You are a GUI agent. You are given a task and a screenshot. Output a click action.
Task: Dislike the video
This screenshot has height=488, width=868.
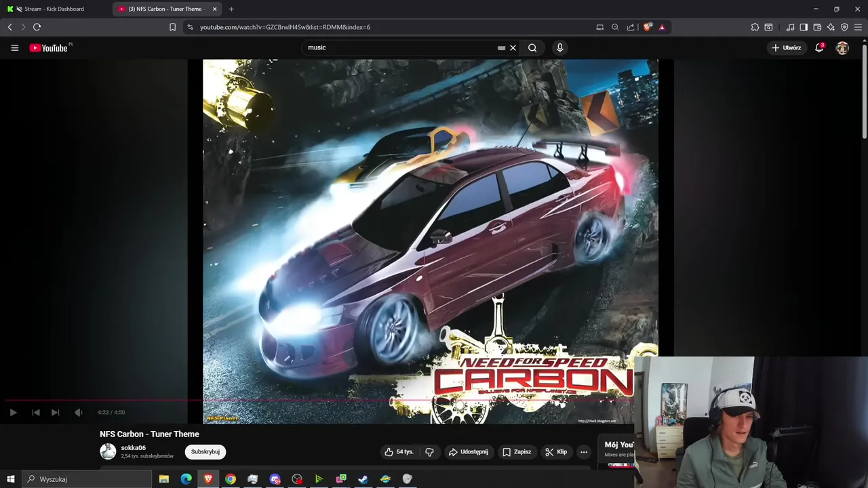coord(429,451)
